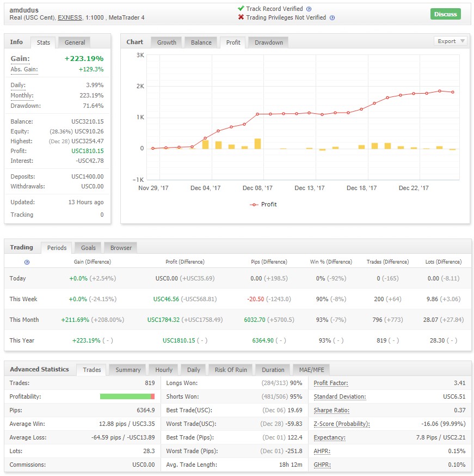Follow the EXNESS broker link

[x=70, y=17]
